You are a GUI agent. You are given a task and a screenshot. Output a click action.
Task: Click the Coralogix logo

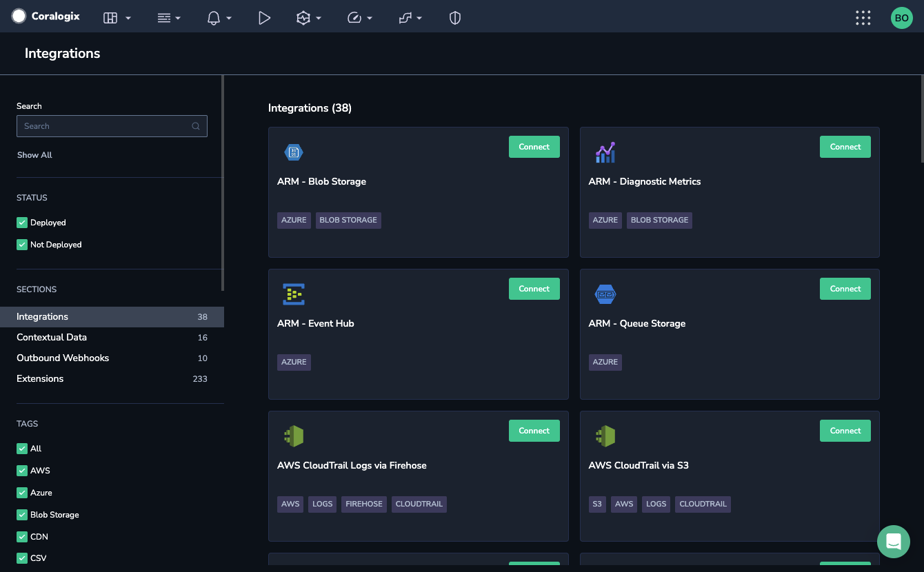tap(46, 16)
